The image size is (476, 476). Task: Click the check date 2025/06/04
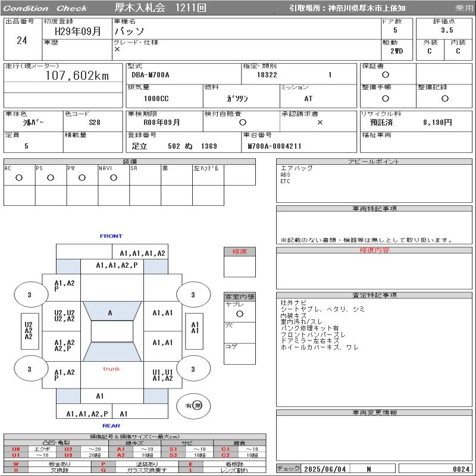326,469
